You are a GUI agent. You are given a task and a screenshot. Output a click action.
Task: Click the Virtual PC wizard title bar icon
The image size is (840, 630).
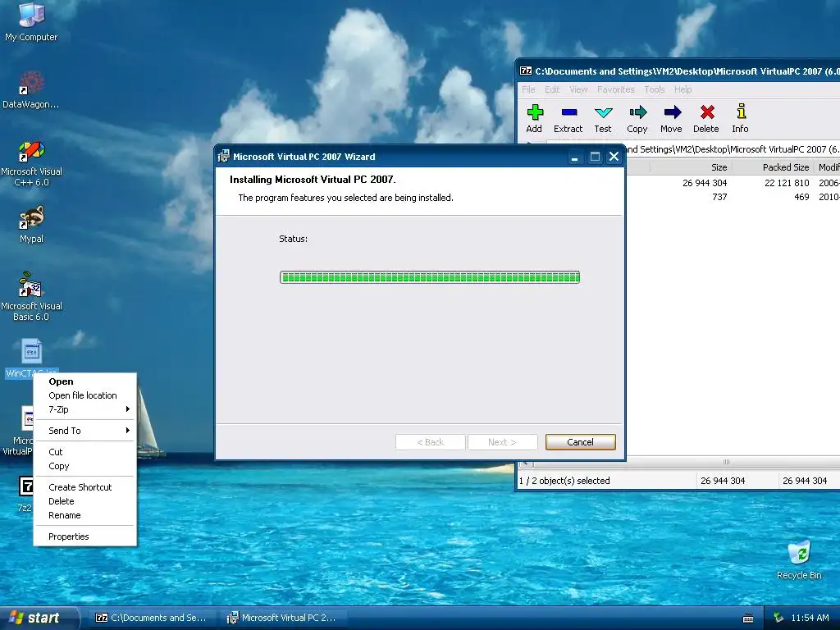pos(224,157)
